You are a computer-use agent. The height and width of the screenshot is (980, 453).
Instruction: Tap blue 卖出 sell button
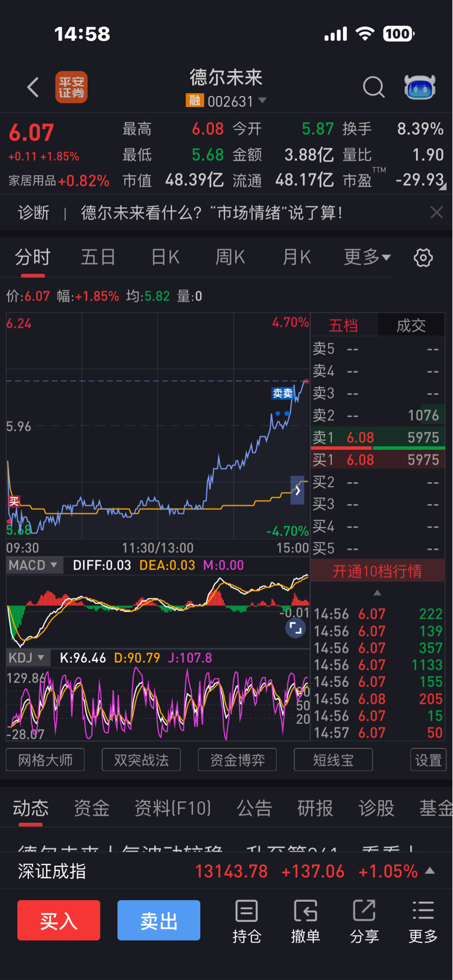coord(158,920)
